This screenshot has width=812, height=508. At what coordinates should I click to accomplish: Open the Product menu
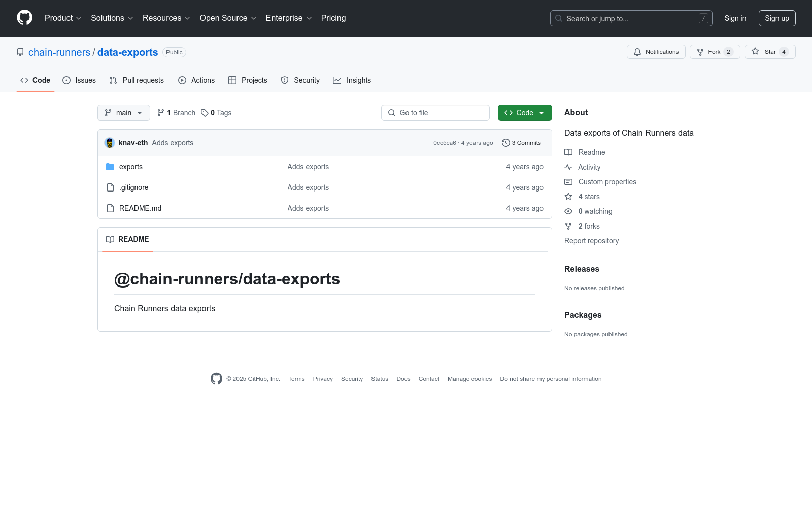point(63,18)
